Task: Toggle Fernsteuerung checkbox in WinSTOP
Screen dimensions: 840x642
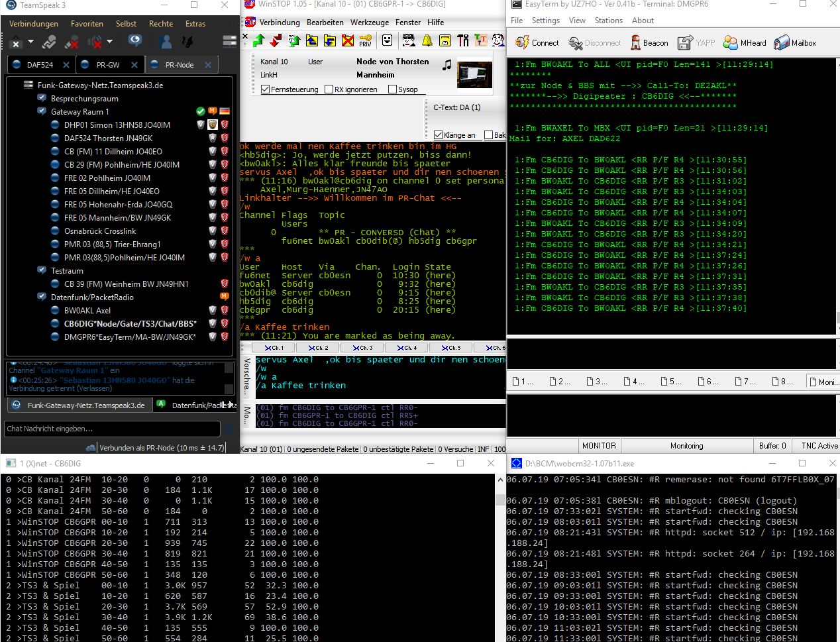Action: [266, 89]
